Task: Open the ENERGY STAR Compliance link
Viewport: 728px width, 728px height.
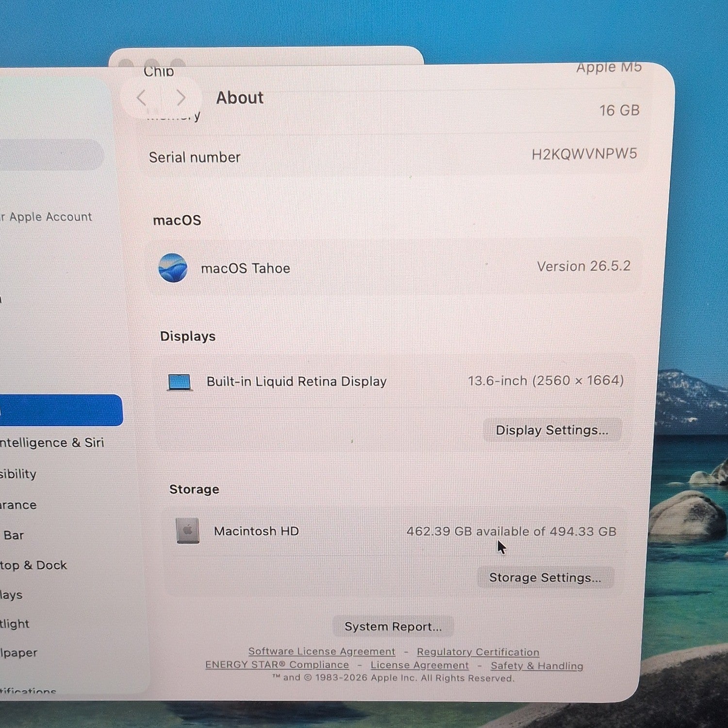Action: [x=277, y=665]
